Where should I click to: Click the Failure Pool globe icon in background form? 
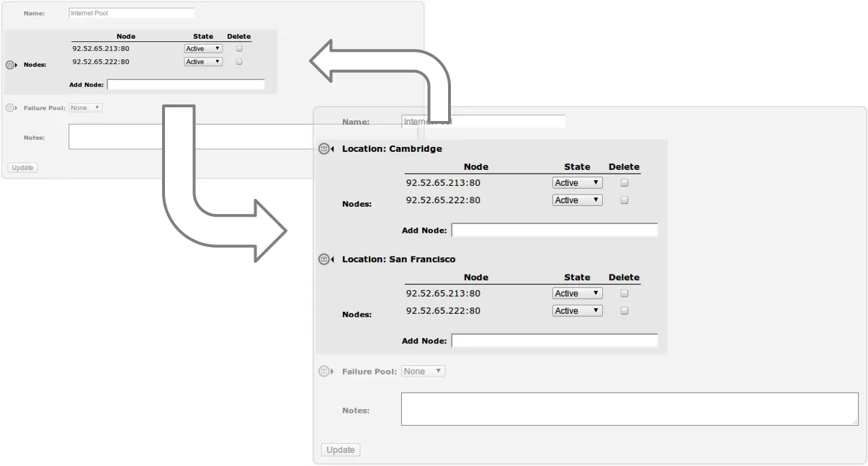(x=10, y=108)
